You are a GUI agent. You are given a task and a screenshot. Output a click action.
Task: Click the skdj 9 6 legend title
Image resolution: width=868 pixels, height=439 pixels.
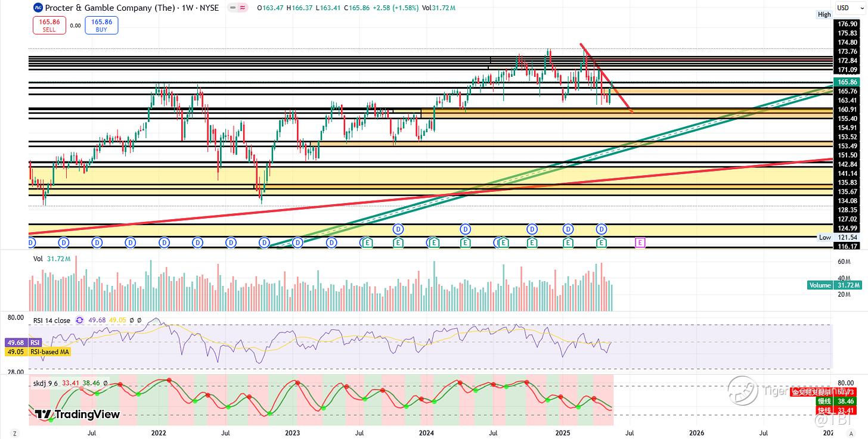point(46,383)
